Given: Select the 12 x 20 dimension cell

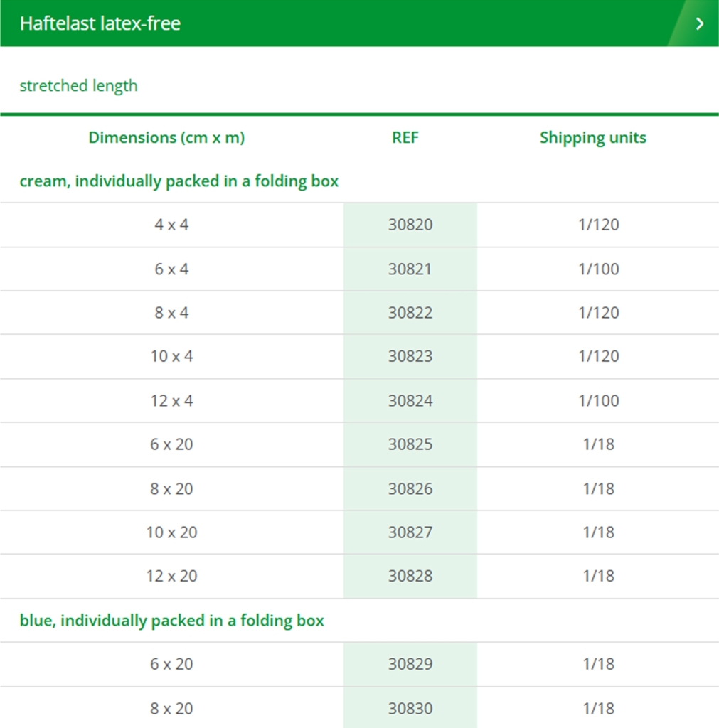Looking at the screenshot, I should point(172,576).
